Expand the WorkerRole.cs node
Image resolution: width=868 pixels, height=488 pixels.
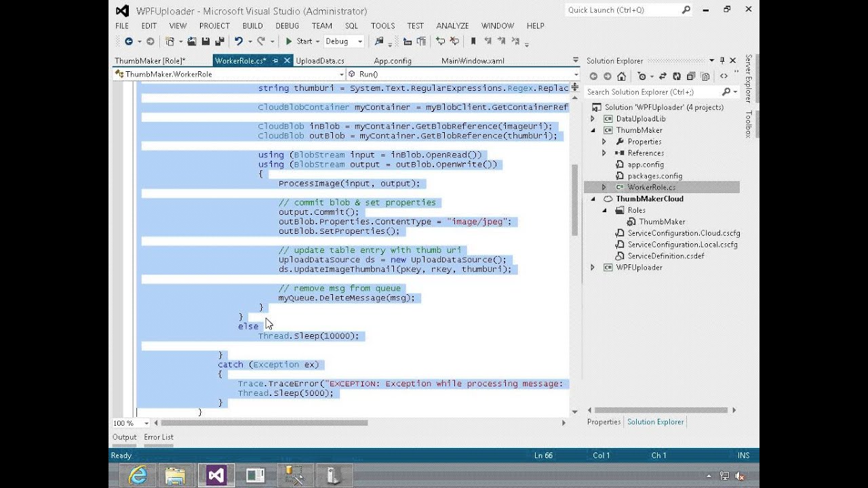point(604,187)
